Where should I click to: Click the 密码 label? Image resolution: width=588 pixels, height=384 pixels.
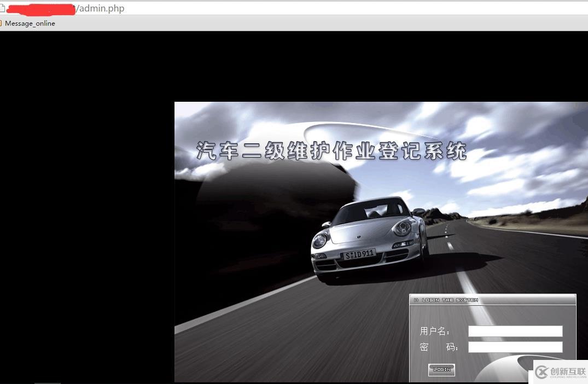click(439, 347)
